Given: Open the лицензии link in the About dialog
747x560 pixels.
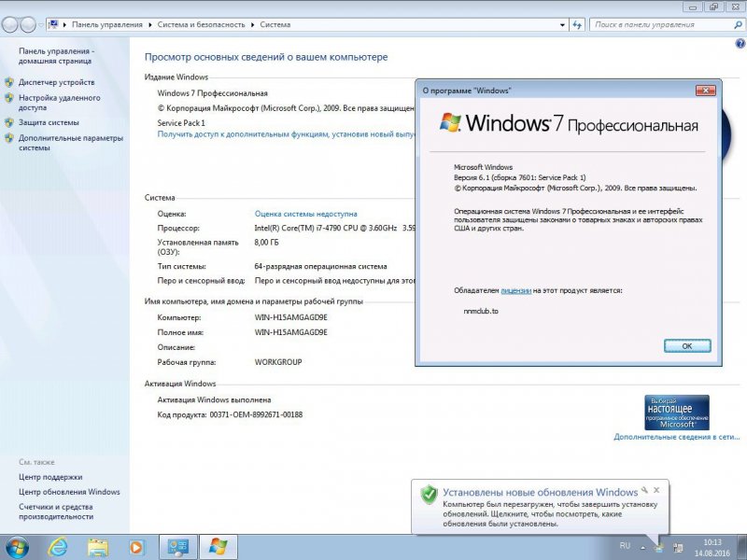Looking at the screenshot, I should (516, 290).
